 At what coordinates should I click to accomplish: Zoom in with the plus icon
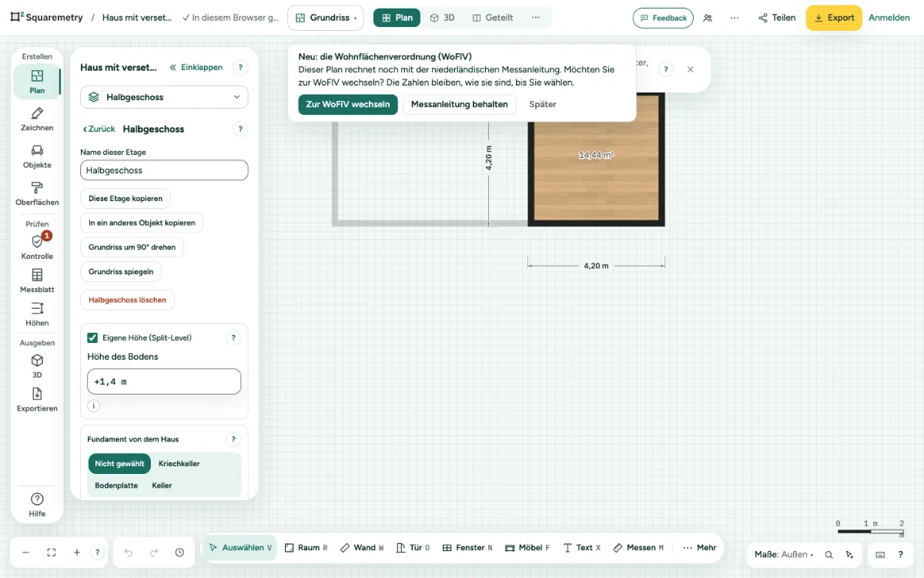[77, 553]
